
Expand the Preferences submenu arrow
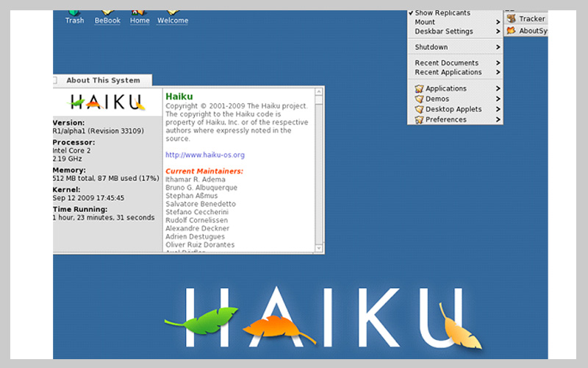[x=498, y=119]
